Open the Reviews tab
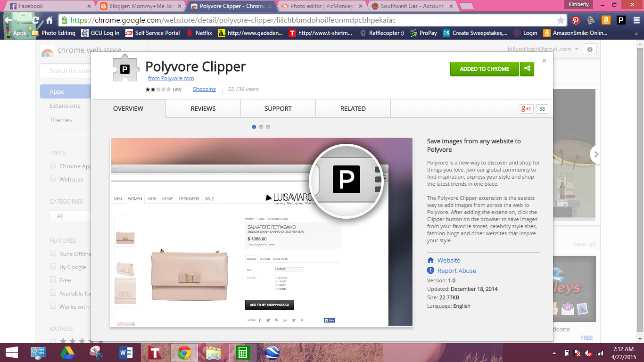The height and width of the screenshot is (362, 644). coord(203,108)
